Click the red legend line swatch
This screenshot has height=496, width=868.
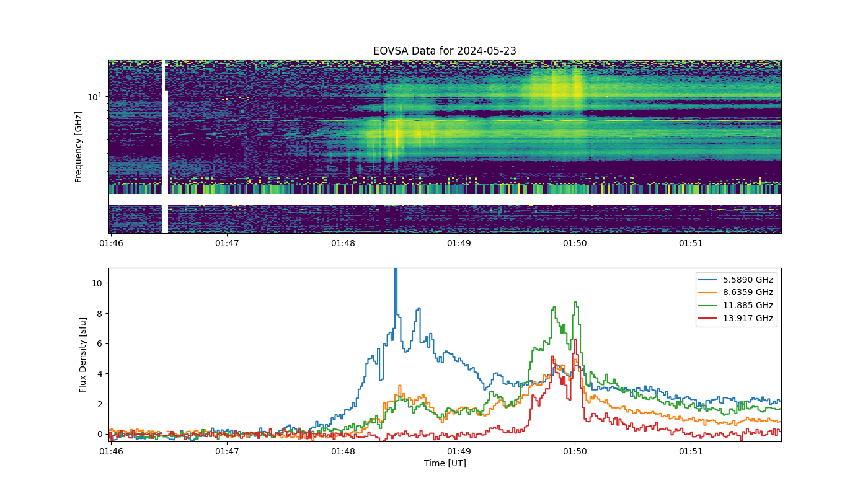point(709,318)
